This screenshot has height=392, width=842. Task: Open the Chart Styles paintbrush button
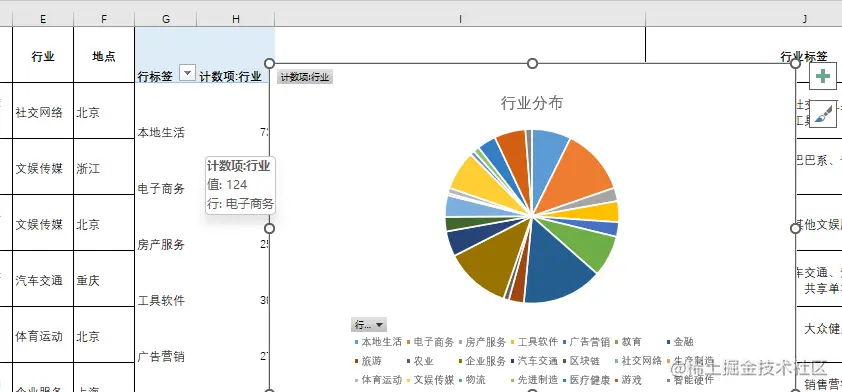click(823, 114)
